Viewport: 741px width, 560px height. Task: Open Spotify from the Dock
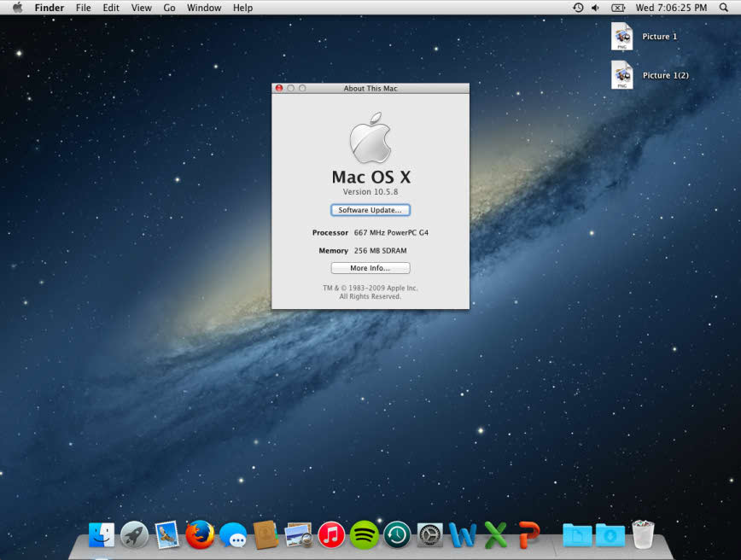[x=364, y=535]
